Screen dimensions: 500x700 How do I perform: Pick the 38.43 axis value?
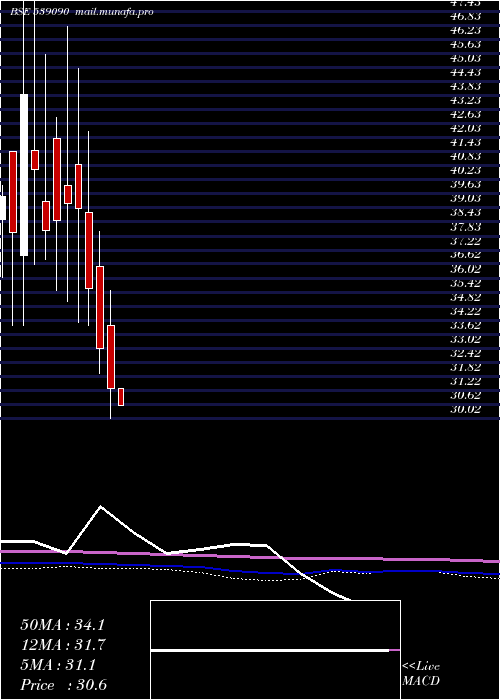466,213
